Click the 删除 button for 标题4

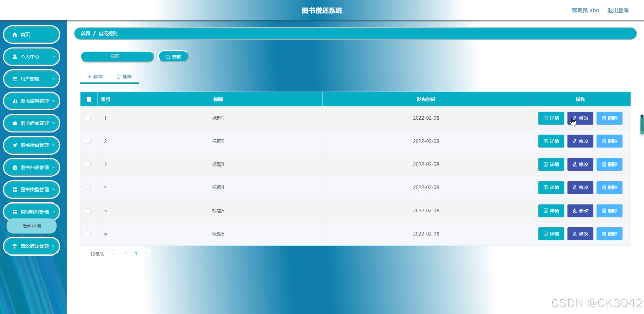click(609, 187)
